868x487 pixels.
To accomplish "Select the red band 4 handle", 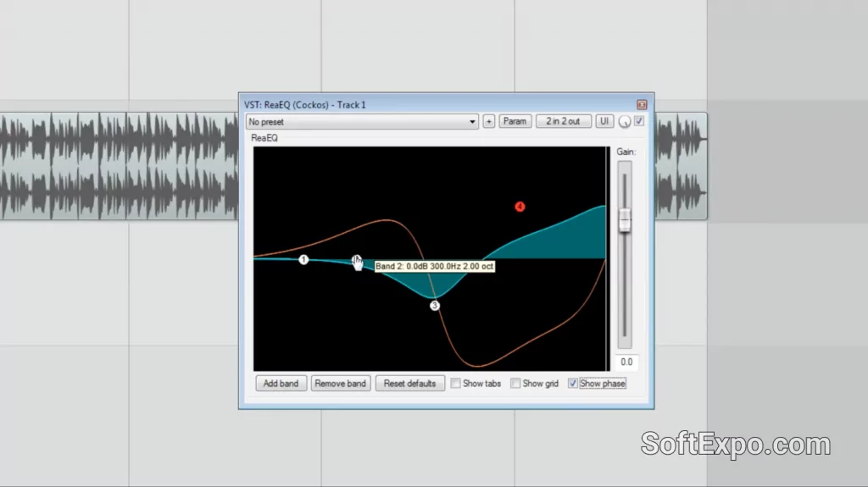I will tap(520, 207).
